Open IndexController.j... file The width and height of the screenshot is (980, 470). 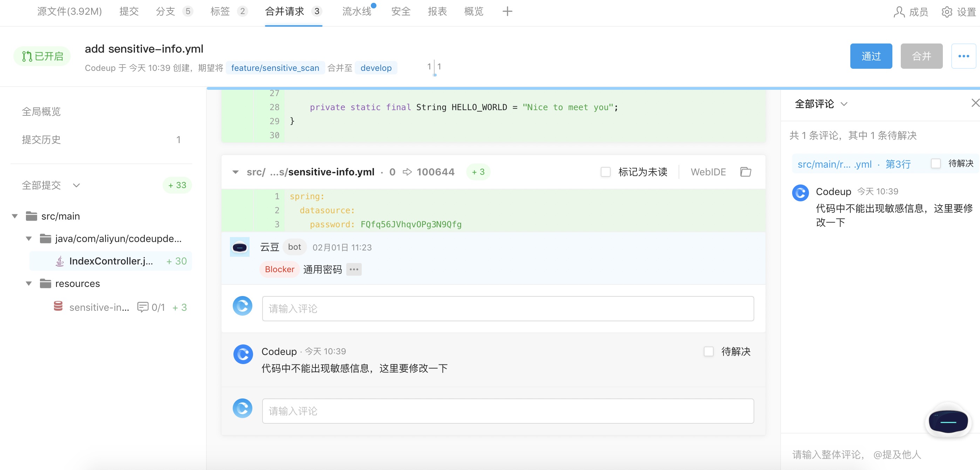click(x=111, y=261)
